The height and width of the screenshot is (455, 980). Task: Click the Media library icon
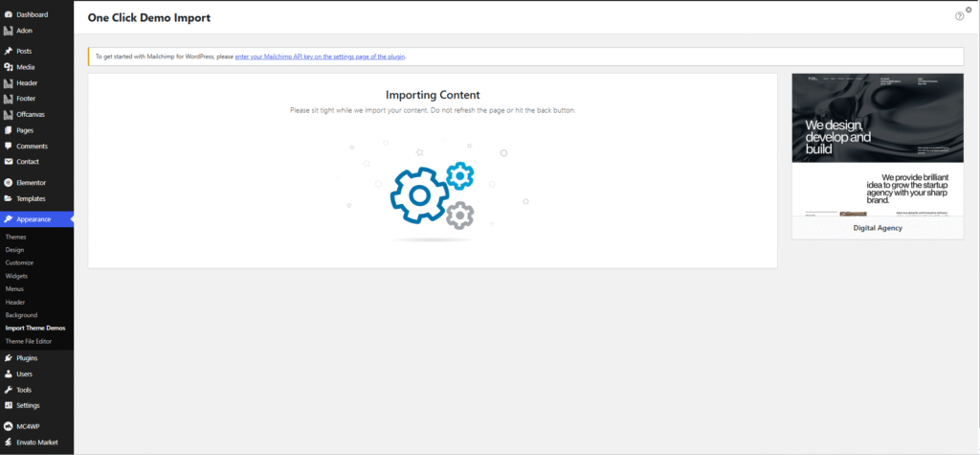(x=8, y=67)
